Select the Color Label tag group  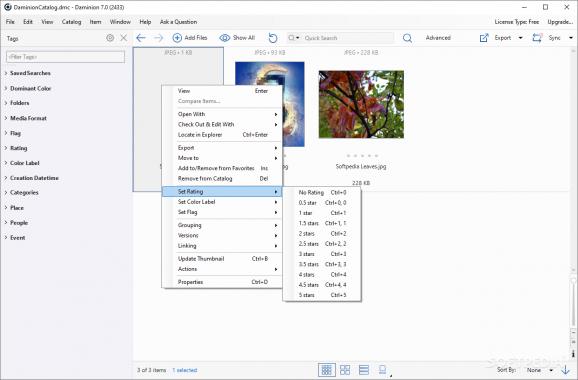click(x=25, y=163)
